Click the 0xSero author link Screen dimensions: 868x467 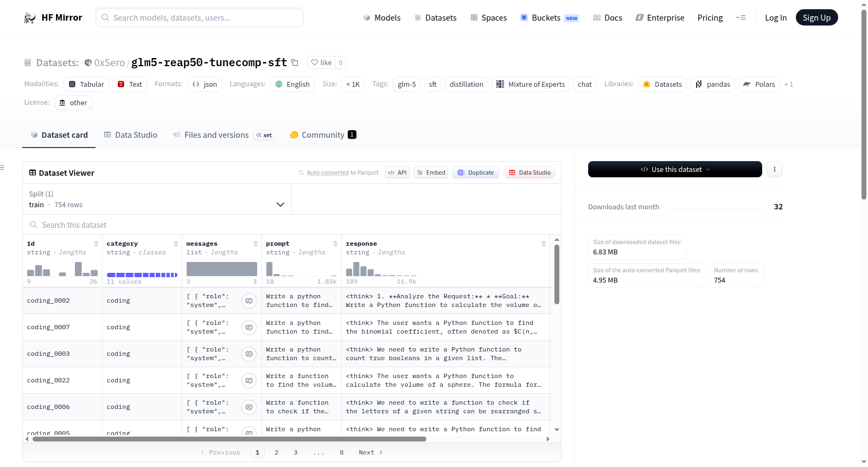[110, 62]
